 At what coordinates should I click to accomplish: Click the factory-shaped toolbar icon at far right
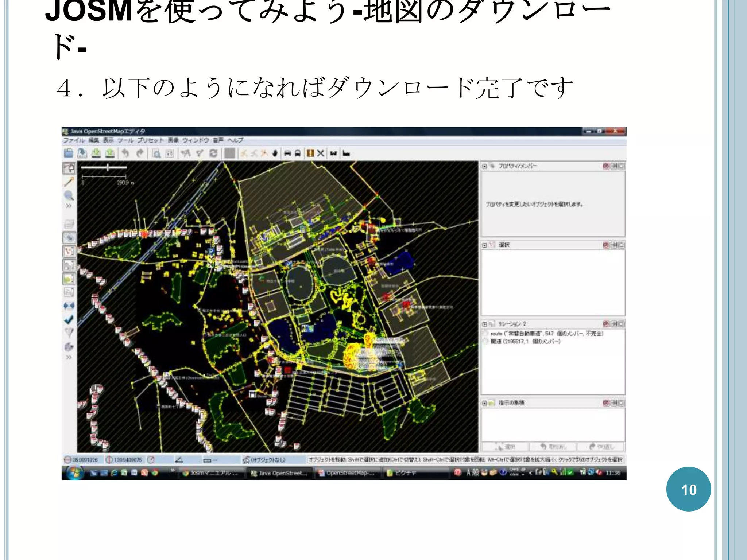point(346,153)
